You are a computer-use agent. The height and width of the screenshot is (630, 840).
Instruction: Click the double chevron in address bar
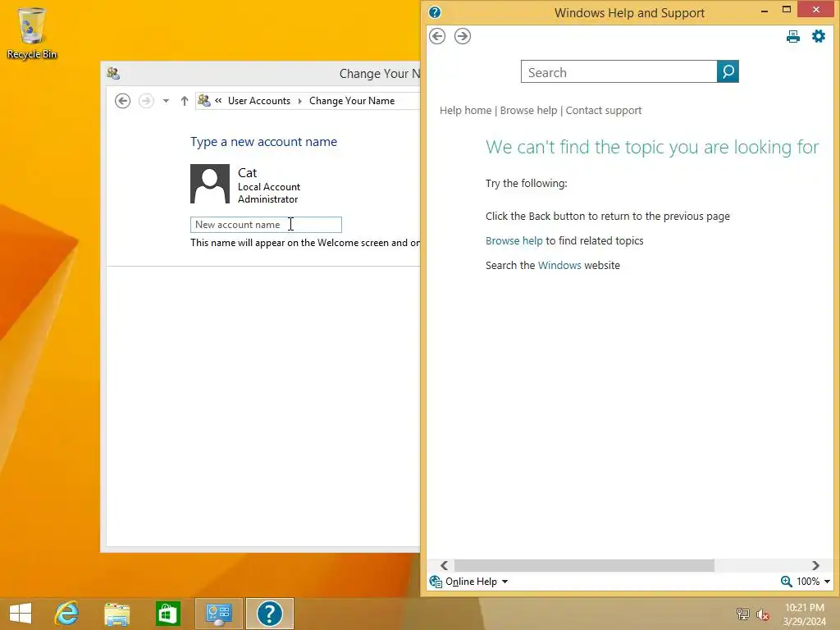point(218,100)
